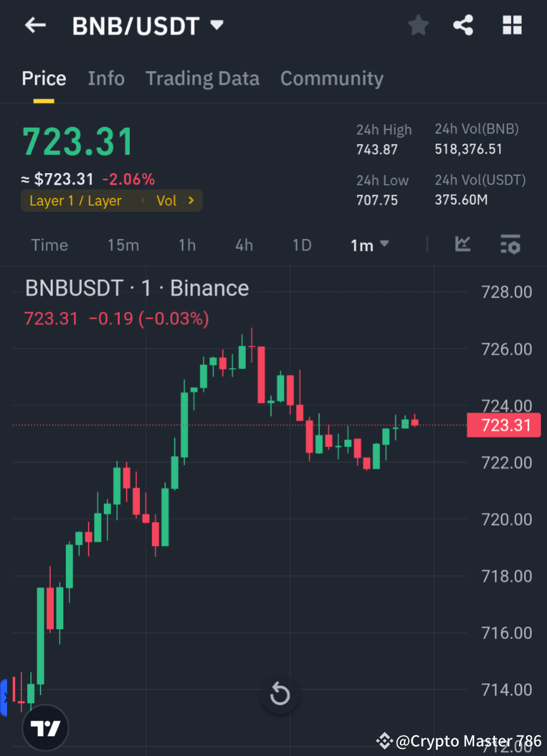Viewport: 547px width, 756px height.
Task: Select the Info tab
Action: coord(106,78)
